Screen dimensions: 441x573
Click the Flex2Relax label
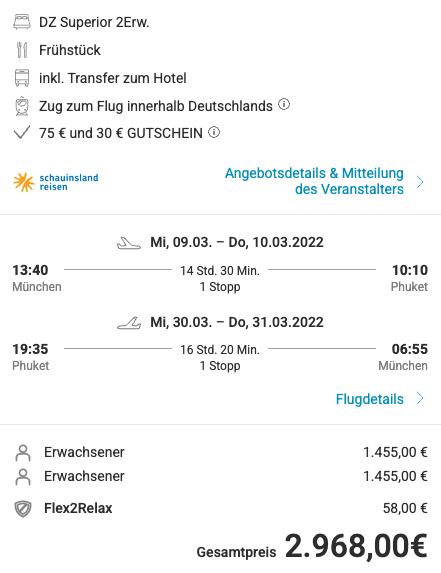[78, 508]
